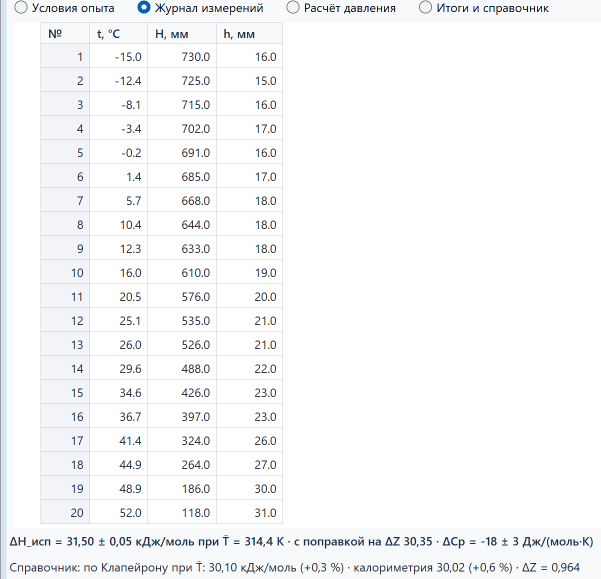
Task: Sort by the t, °C column header
Action: click(118, 33)
